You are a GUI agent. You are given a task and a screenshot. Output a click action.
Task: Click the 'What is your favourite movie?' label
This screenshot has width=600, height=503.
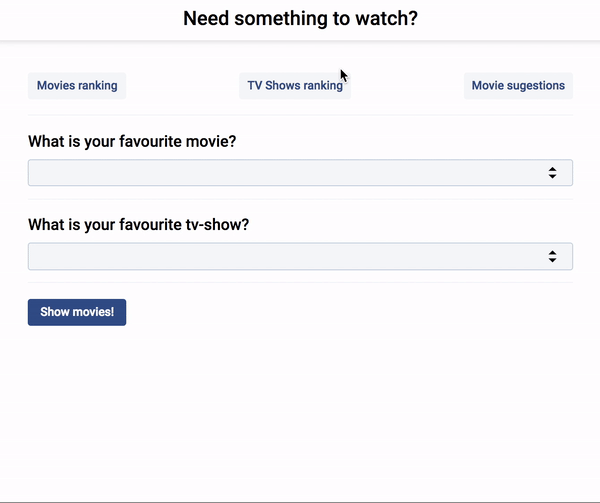click(132, 142)
